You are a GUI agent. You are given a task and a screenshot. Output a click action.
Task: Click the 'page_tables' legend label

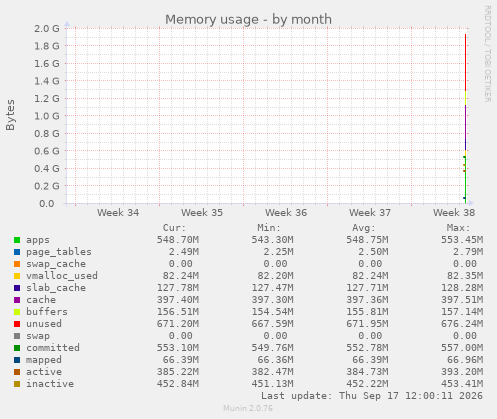point(59,252)
